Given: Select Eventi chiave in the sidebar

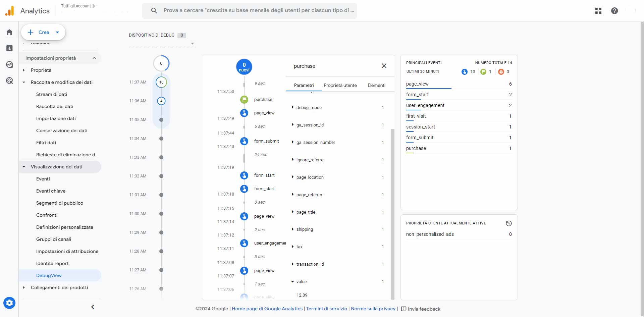Looking at the screenshot, I should (x=51, y=191).
